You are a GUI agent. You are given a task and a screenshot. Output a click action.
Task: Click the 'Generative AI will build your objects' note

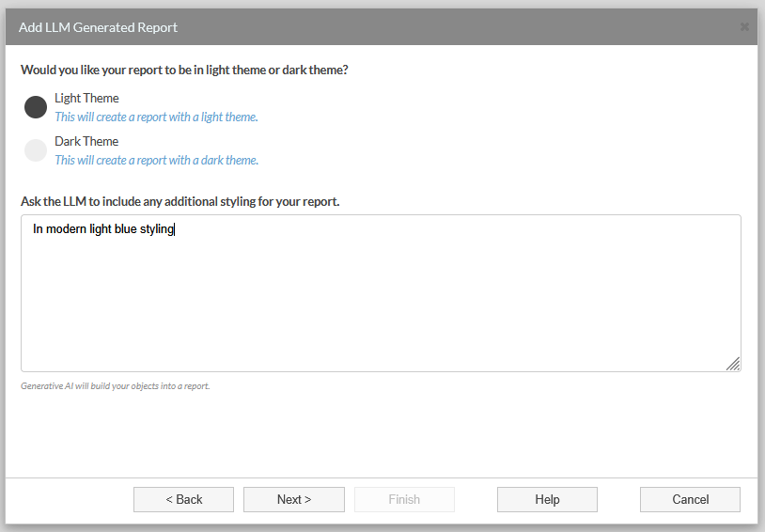coord(116,386)
